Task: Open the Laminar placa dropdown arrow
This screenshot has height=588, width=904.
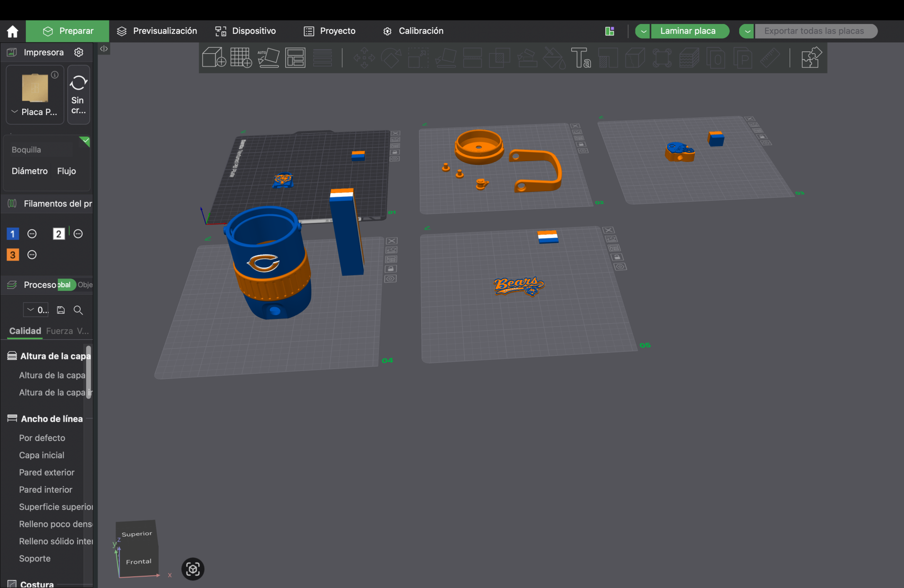Action: pyautogui.click(x=643, y=31)
